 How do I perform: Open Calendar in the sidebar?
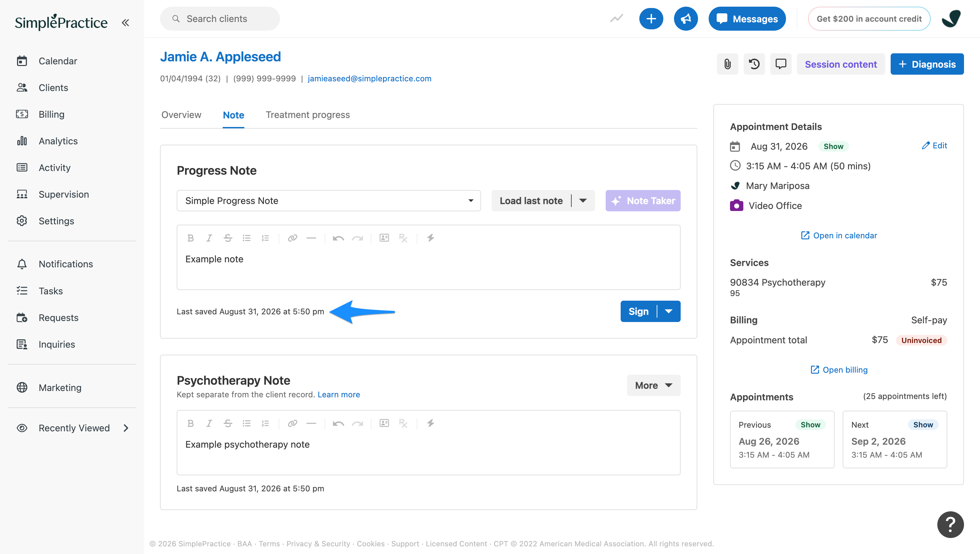(x=58, y=61)
